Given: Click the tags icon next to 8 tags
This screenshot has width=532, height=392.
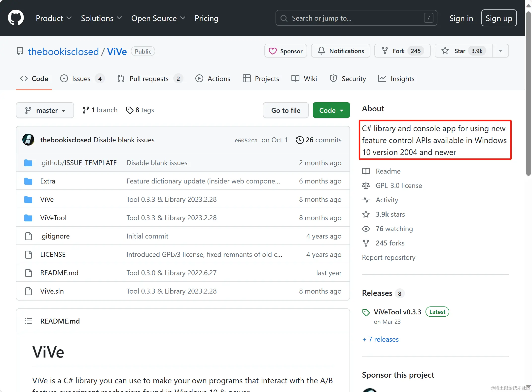Looking at the screenshot, I should point(130,110).
